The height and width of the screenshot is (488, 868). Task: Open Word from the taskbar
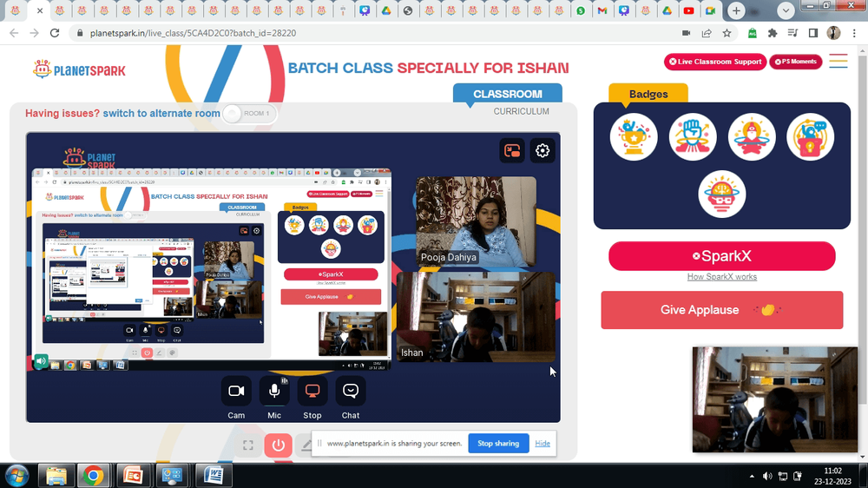(x=214, y=476)
